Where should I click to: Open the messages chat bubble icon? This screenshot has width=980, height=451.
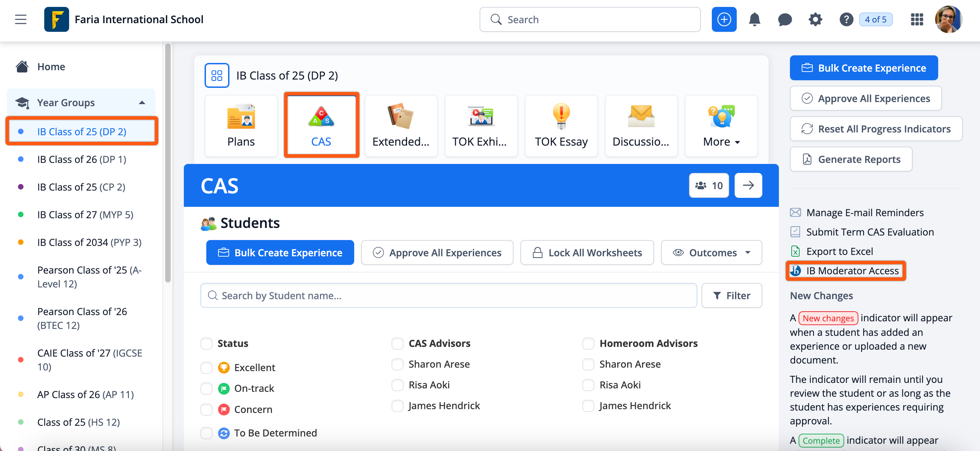[x=785, y=19]
